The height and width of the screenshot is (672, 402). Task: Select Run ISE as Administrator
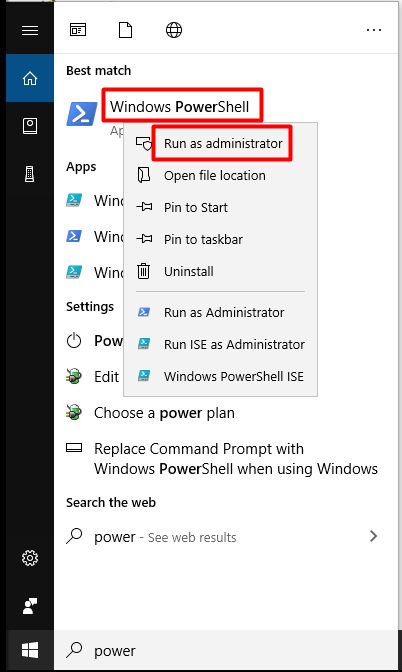pos(234,344)
